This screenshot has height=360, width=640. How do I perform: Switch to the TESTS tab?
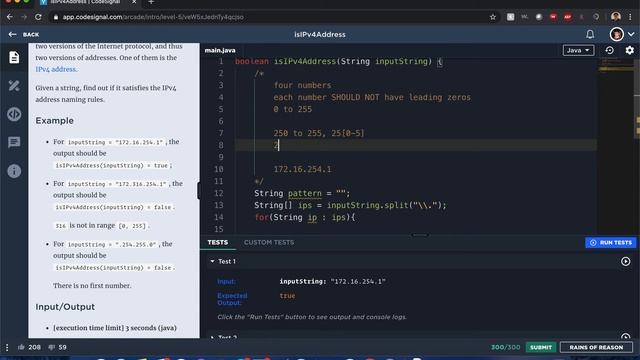tap(218, 242)
